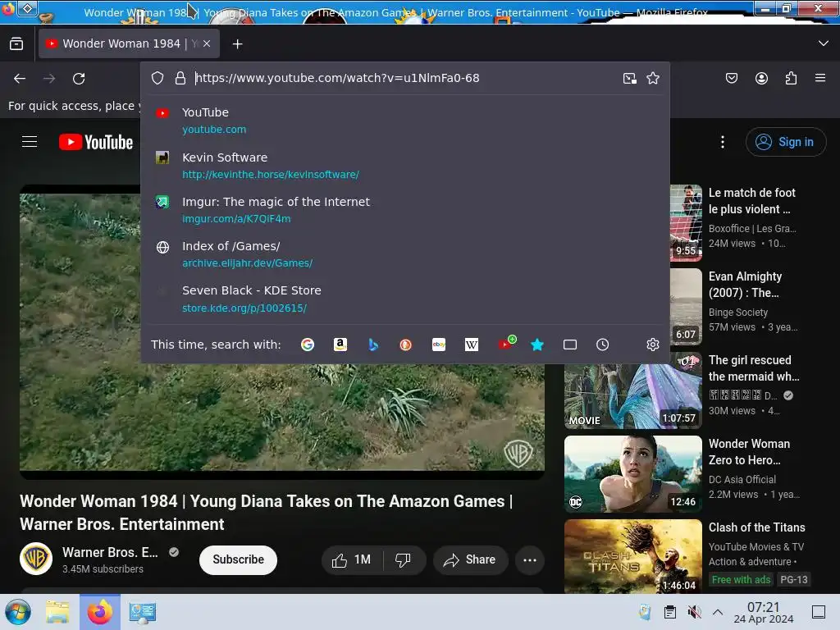840x630 pixels.
Task: Open the system settings taskbar icon
Action: (142, 612)
